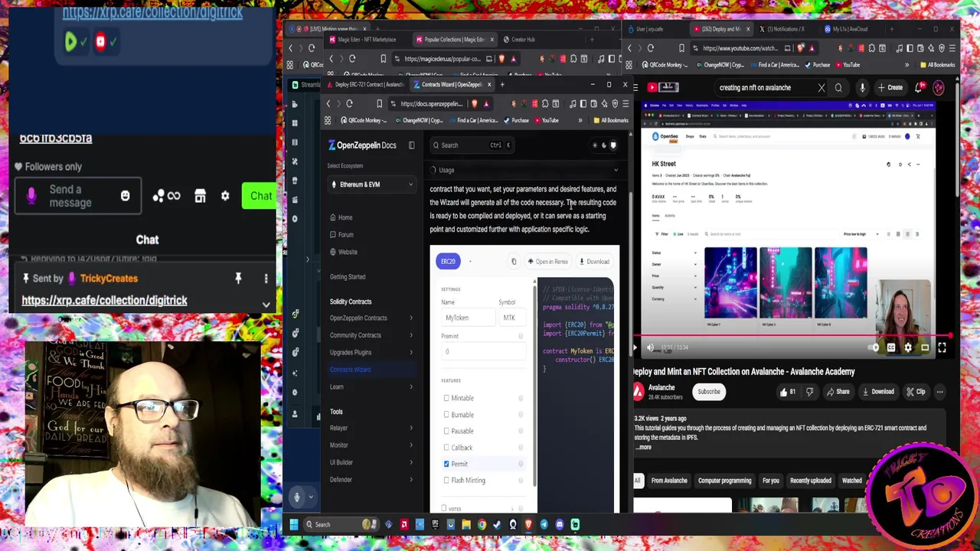Image resolution: width=980 pixels, height=551 pixels.
Task: Click the Premint amount field
Action: pos(483,352)
